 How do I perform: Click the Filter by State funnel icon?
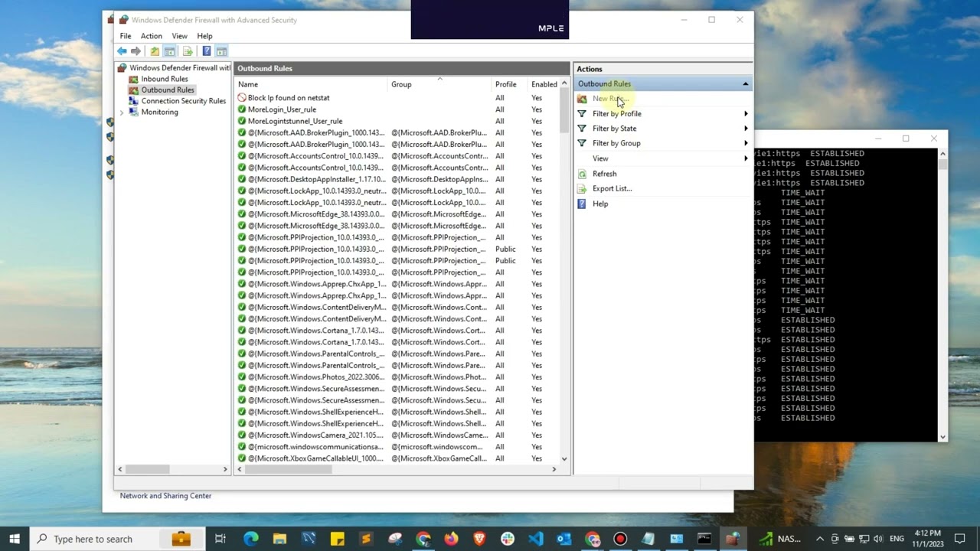(x=582, y=129)
